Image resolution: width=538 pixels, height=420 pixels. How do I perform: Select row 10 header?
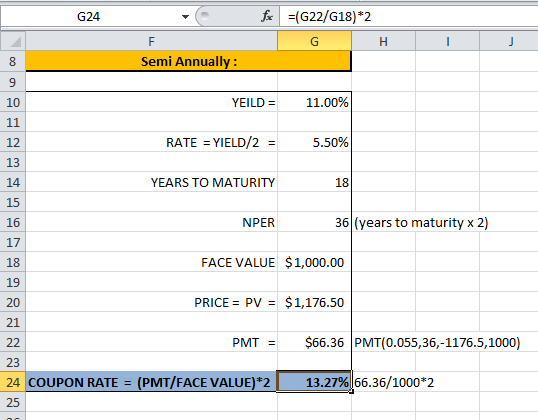click(13, 102)
